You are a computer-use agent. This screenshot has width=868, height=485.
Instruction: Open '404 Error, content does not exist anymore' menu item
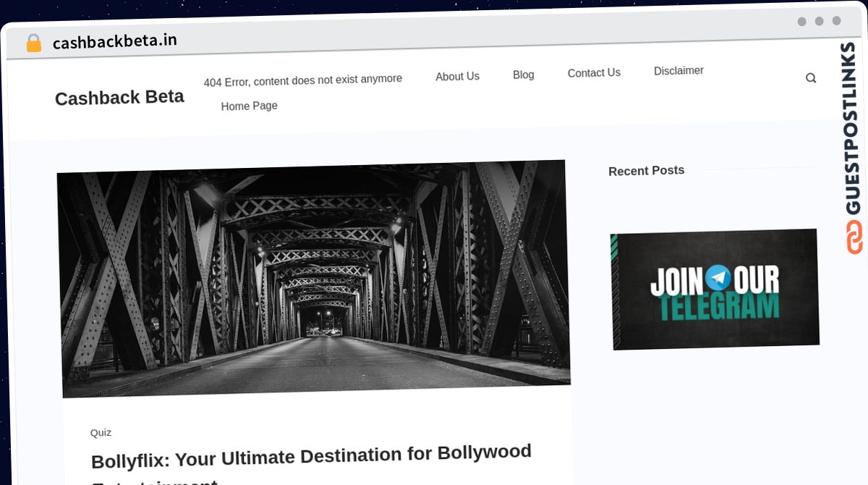(303, 80)
